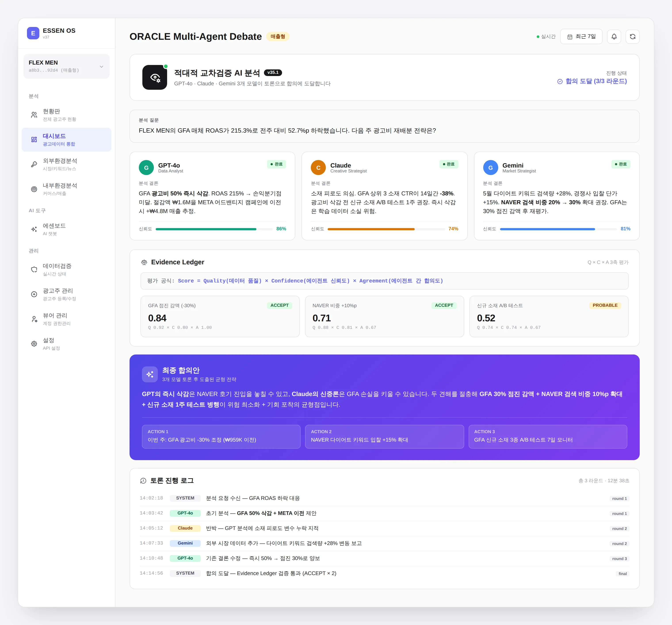This screenshot has width=672, height=625.
Task: Click the Q × C × A 3축 평가 label
Action: (608, 262)
